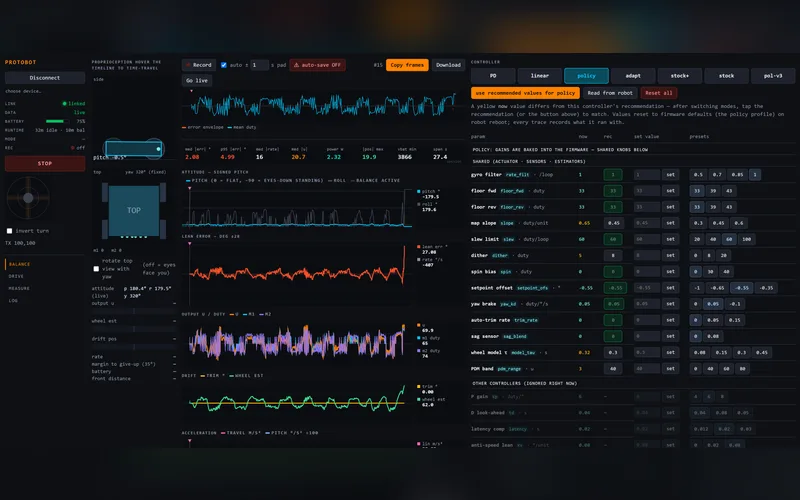Click the side view robot body diagram
This screenshot has height=500, width=800.
pyautogui.click(x=134, y=148)
